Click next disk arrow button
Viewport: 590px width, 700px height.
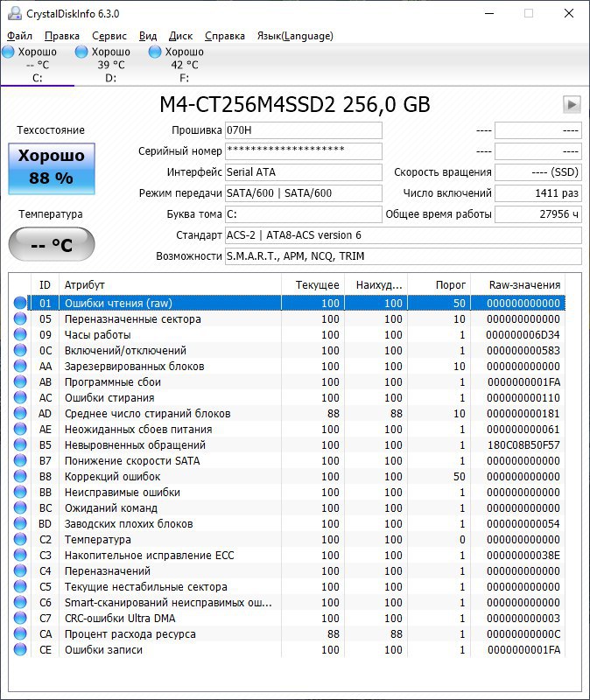pyautogui.click(x=572, y=105)
